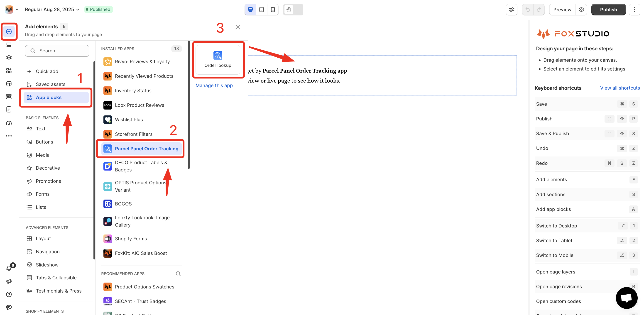Open the three-dot more options menu
Screen dimensions: 644x315
[634, 10]
